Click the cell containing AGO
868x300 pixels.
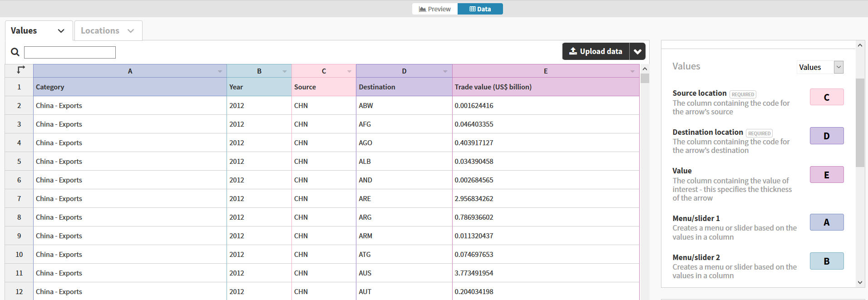404,143
